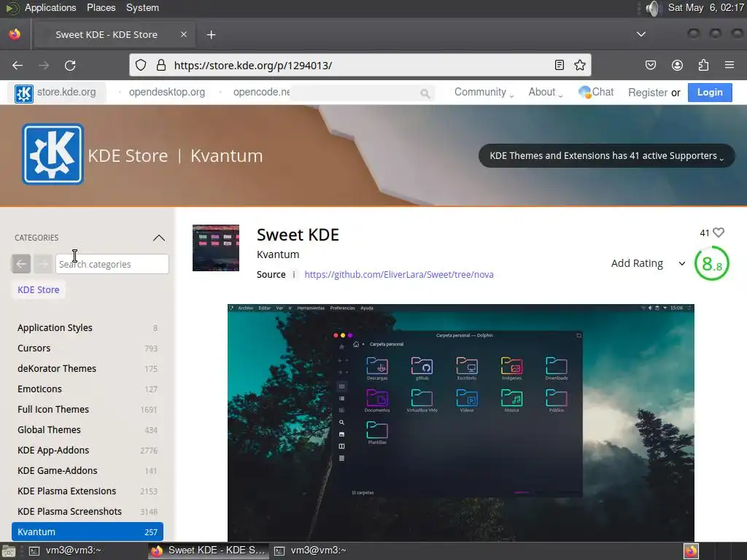Click the Register link
747x560 pixels.
[648, 93]
